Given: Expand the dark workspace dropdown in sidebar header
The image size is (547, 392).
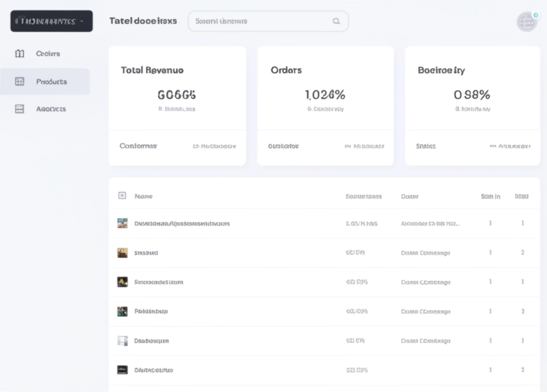Looking at the screenshot, I should click(x=51, y=21).
